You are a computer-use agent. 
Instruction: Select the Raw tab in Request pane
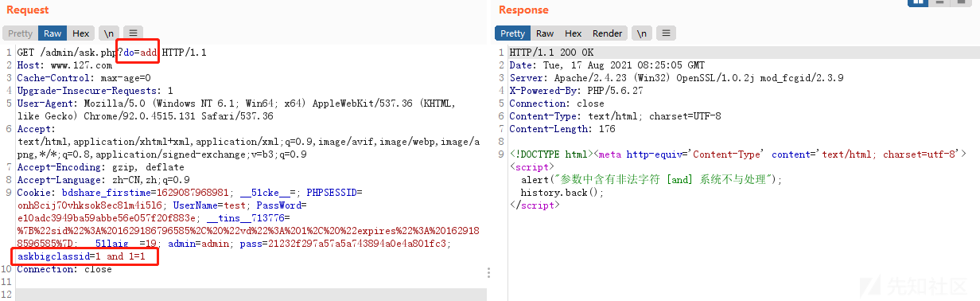click(x=53, y=33)
